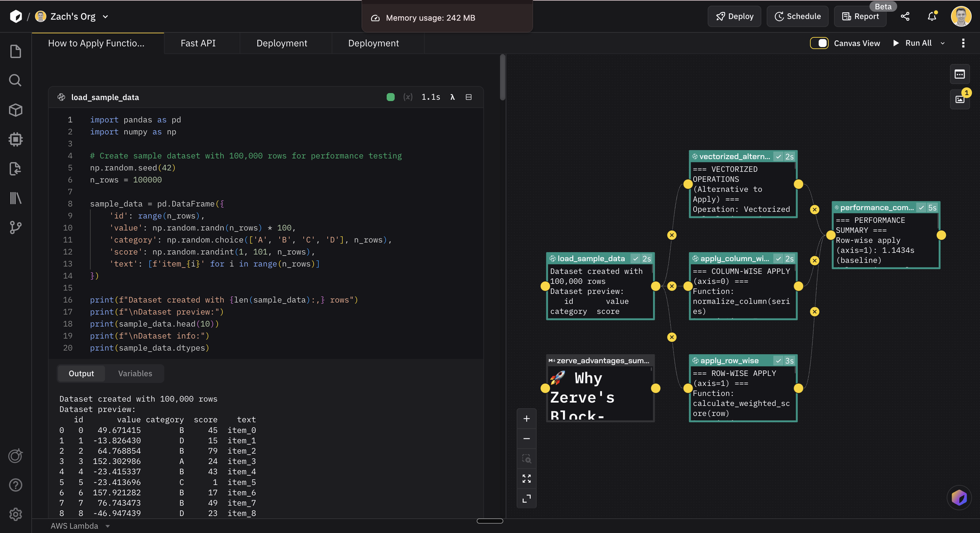980x533 pixels.
Task: Select the Variables tab
Action: 135,373
